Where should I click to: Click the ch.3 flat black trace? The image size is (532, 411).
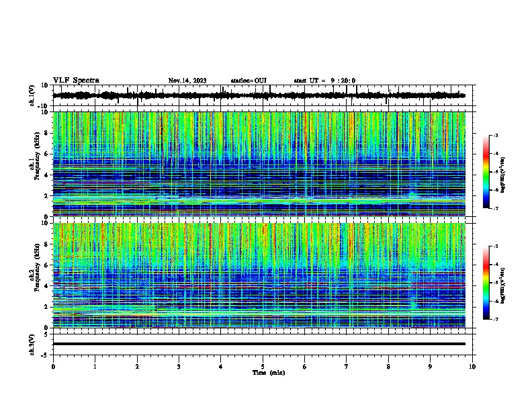pos(259,344)
